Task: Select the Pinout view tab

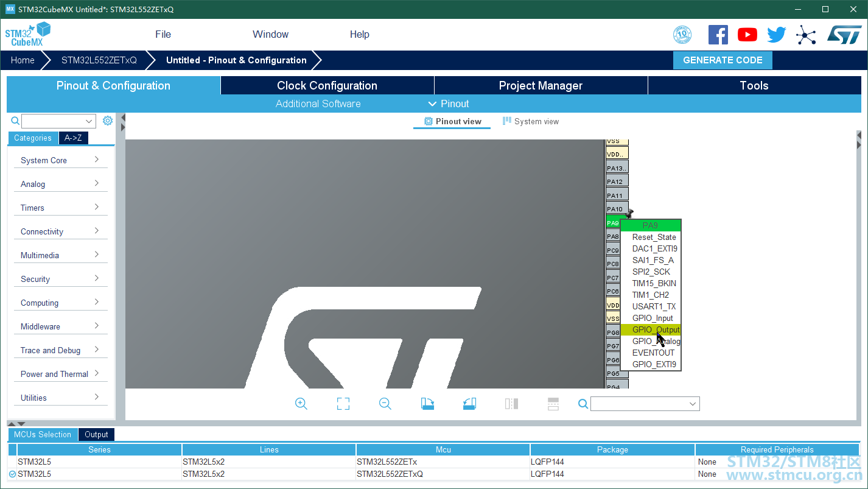Action: click(x=452, y=122)
